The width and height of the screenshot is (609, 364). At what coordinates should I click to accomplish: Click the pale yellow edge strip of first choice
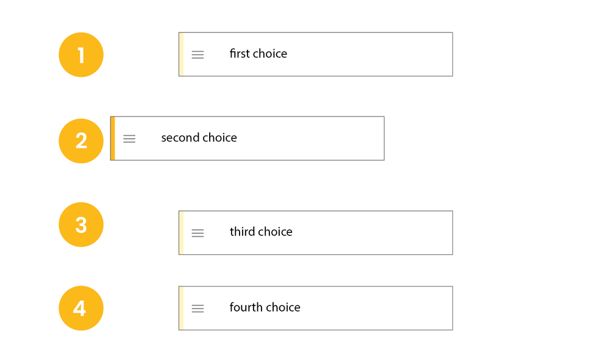pos(181,54)
